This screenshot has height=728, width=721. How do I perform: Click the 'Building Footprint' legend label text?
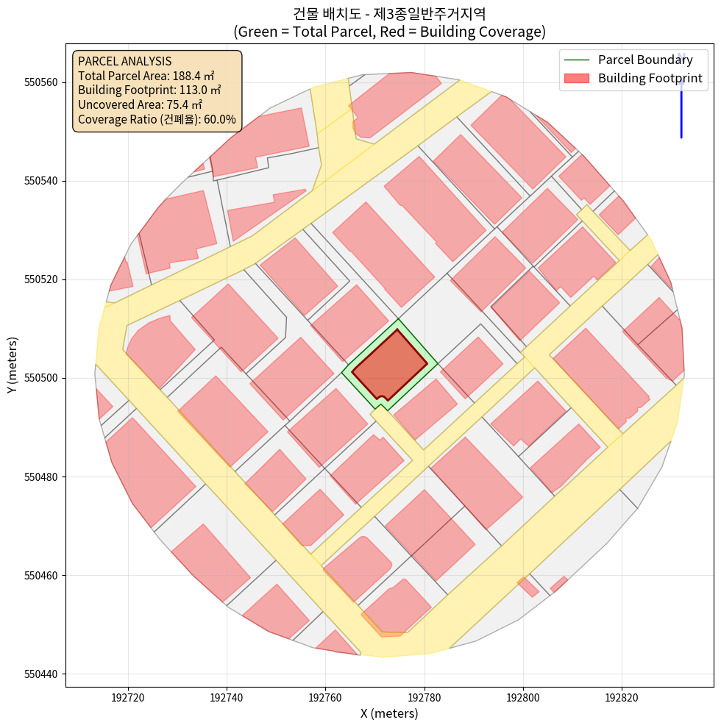coord(650,78)
